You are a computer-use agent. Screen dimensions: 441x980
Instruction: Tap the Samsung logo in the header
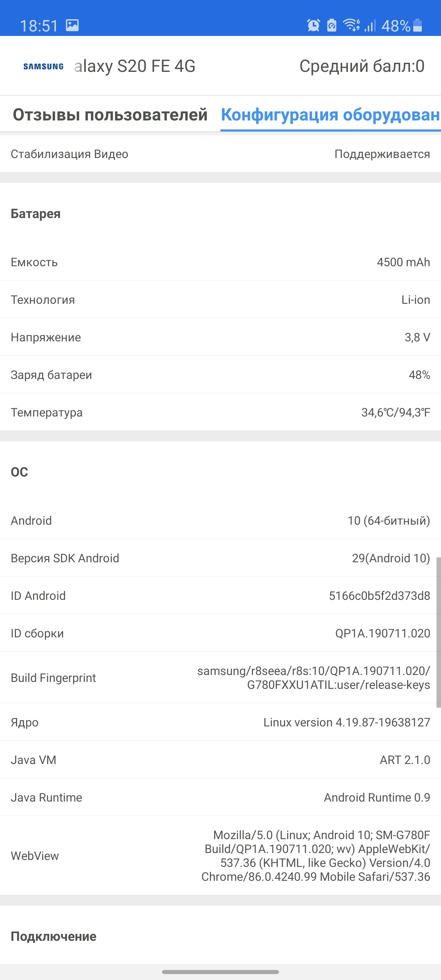(x=43, y=67)
